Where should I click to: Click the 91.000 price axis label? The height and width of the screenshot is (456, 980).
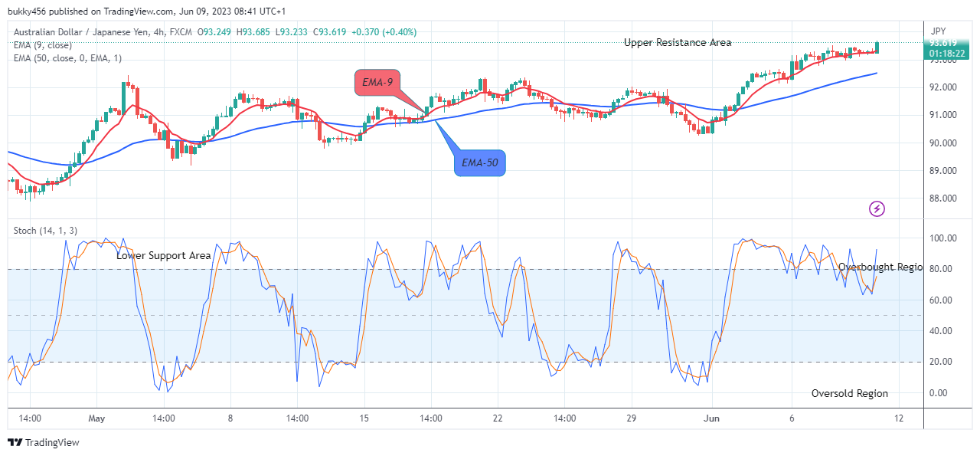[942, 115]
